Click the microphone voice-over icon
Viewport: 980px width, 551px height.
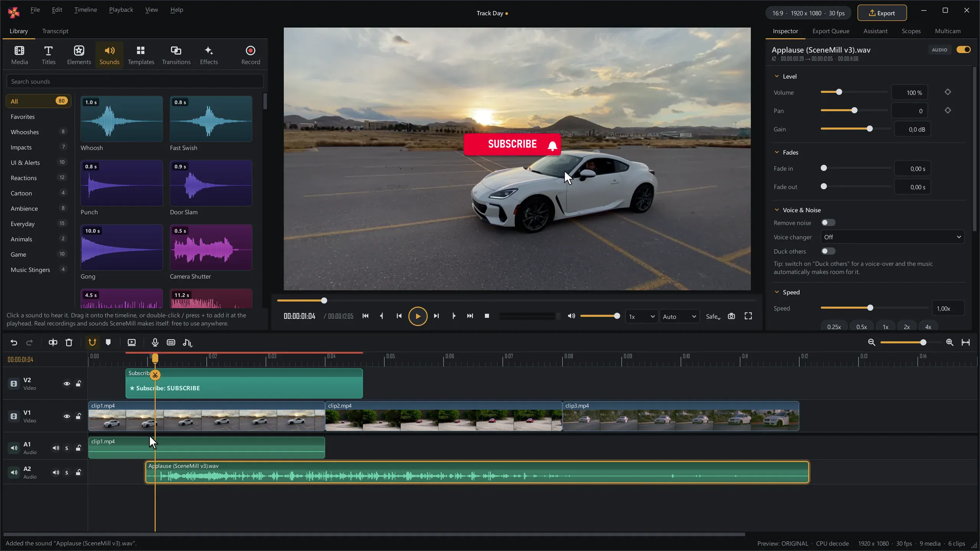click(155, 342)
